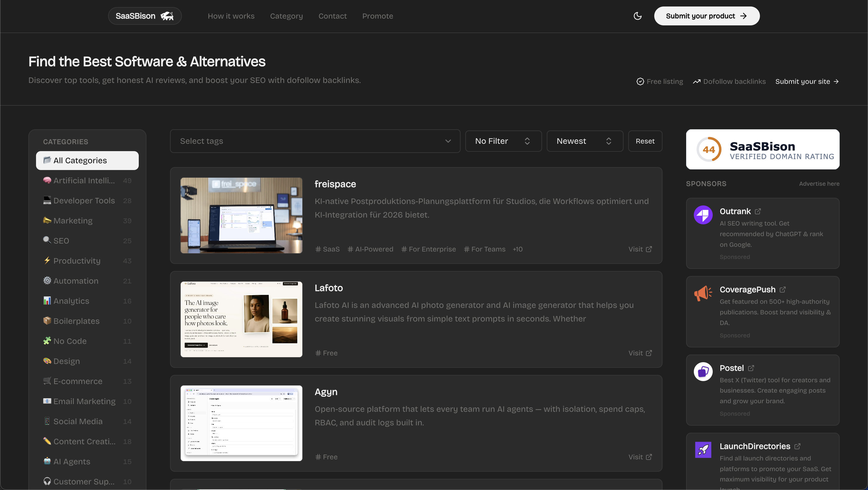Go to the Contact page
The width and height of the screenshot is (868, 490).
[x=332, y=16]
